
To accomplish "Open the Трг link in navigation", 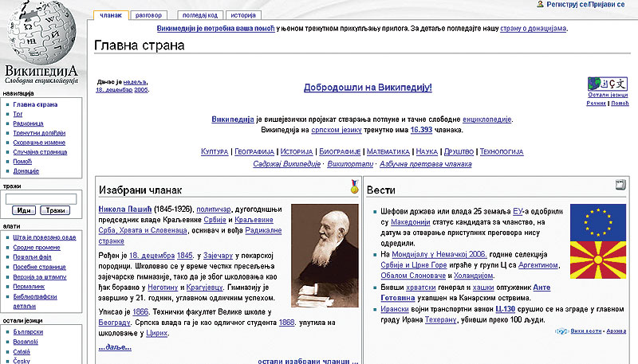I will [x=18, y=114].
